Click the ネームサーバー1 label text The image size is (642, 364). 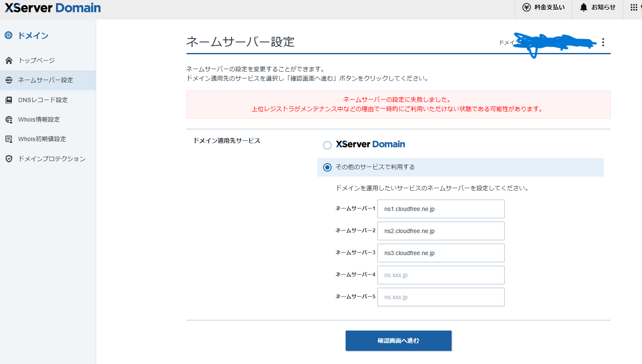(x=355, y=208)
